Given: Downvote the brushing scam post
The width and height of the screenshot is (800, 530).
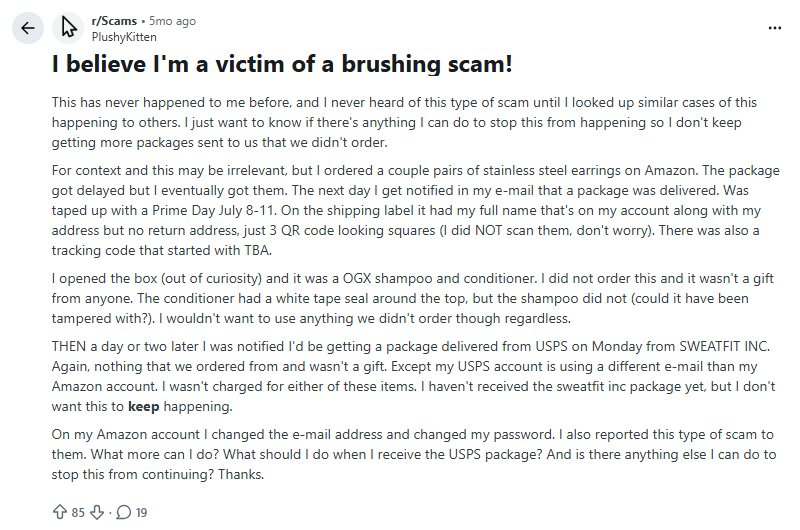Looking at the screenshot, I should (98, 512).
